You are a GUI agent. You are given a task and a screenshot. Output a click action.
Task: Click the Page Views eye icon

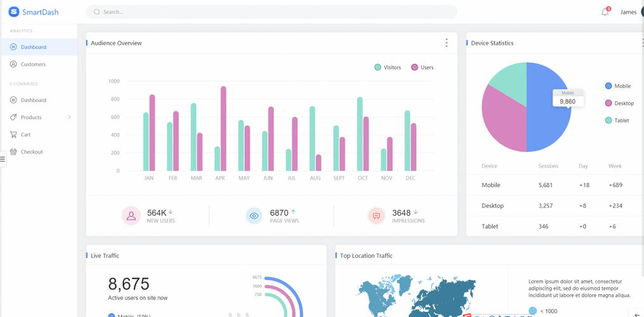click(254, 216)
